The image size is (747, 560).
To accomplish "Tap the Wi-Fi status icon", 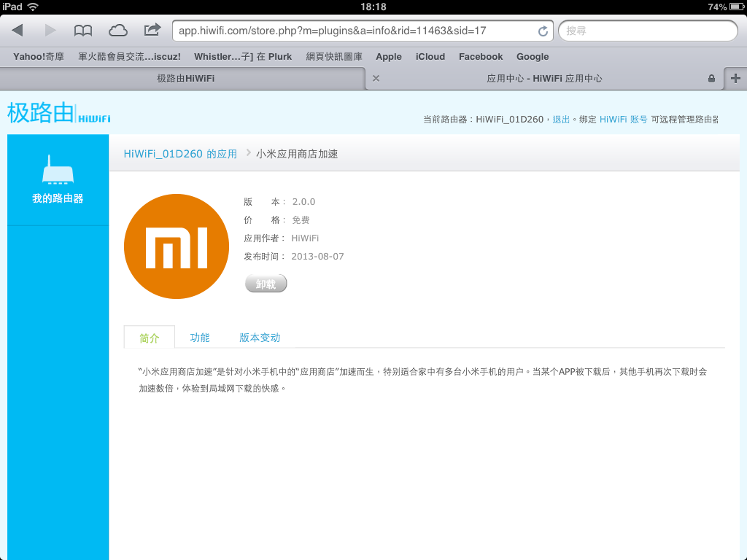I will click(x=33, y=7).
